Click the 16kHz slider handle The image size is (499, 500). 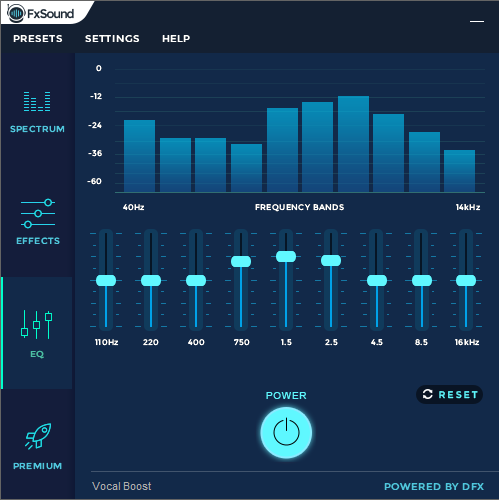(x=466, y=281)
